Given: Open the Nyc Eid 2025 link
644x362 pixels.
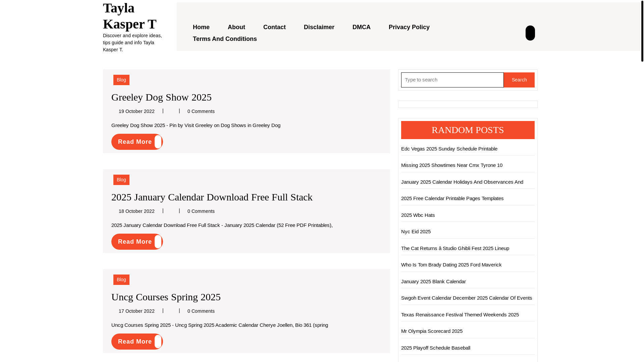Looking at the screenshot, I should 416,232.
